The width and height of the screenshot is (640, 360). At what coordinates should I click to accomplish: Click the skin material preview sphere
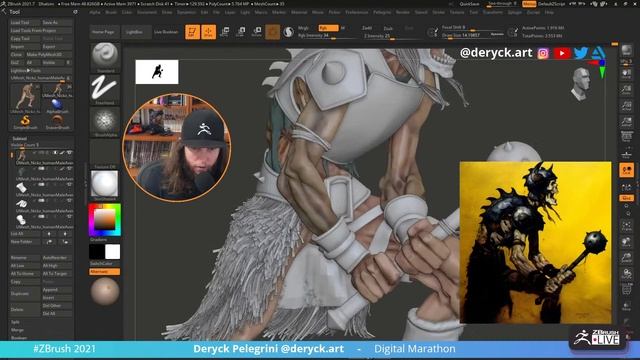click(x=105, y=291)
